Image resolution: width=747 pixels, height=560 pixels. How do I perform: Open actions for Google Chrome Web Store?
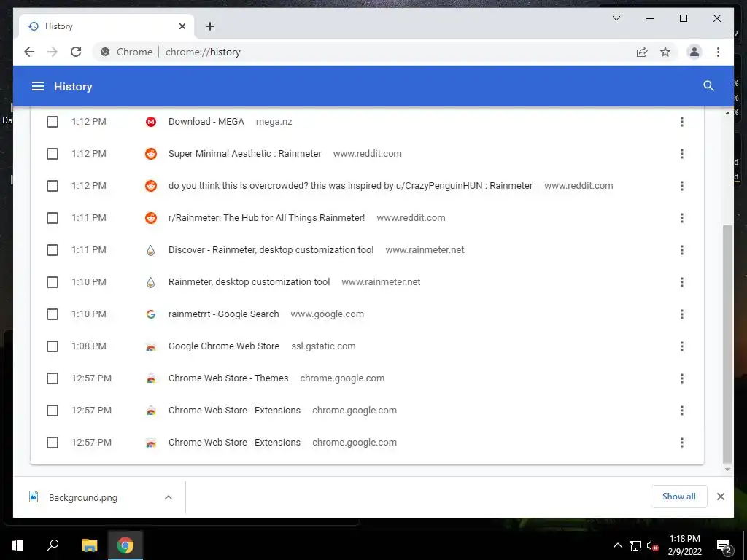click(682, 346)
